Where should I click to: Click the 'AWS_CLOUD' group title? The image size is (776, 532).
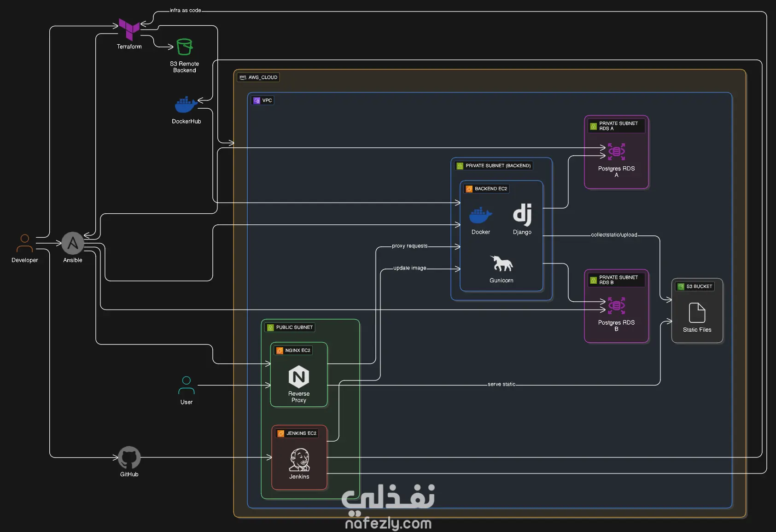click(263, 77)
